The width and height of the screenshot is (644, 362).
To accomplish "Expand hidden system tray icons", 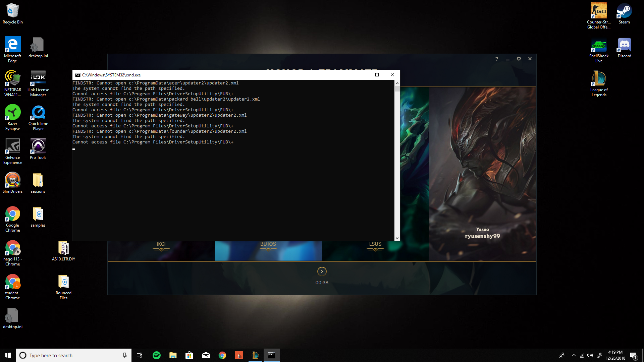I will pos(574,355).
